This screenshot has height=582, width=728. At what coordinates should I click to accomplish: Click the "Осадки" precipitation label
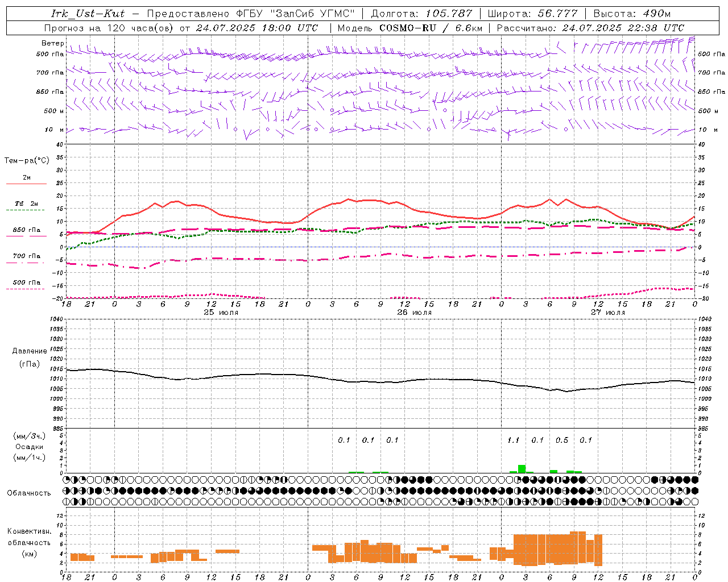30,447
